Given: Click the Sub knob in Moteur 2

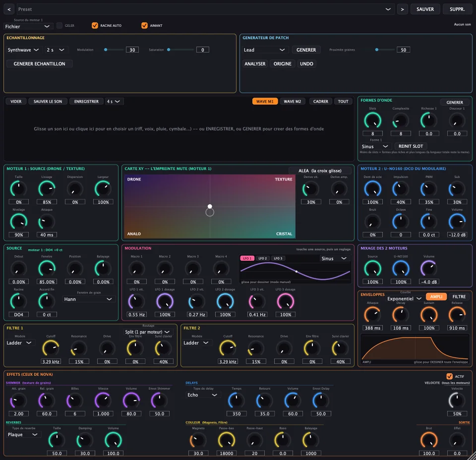Looking at the screenshot, I should click(x=457, y=189).
